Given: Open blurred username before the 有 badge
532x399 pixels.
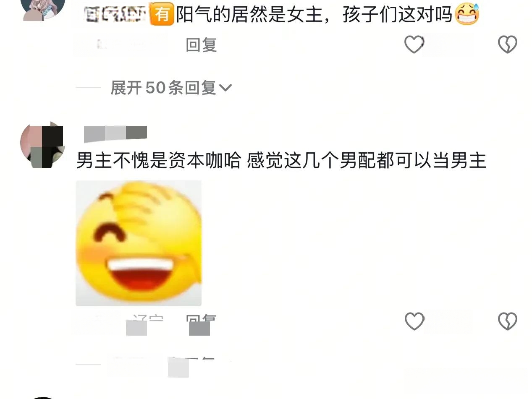Looking at the screenshot, I should pyautogui.click(x=115, y=15).
